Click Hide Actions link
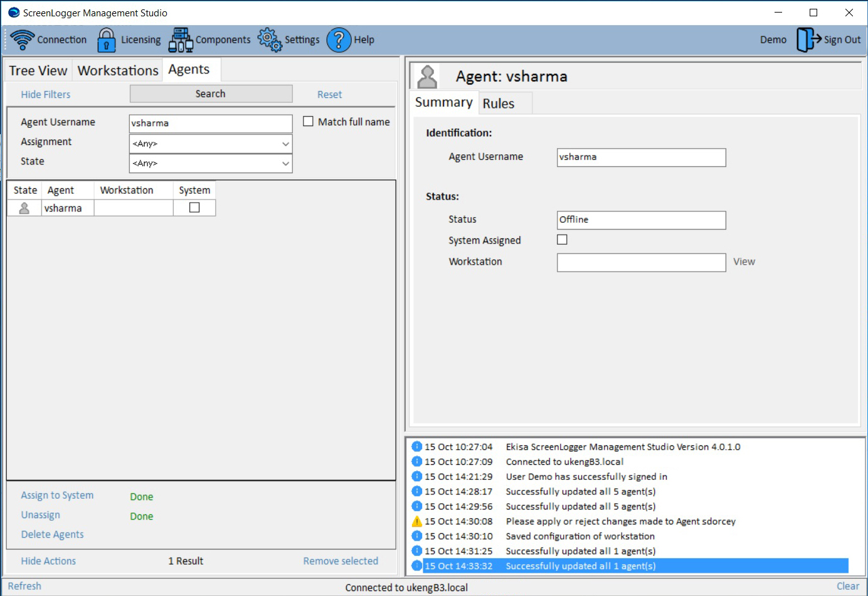The width and height of the screenshot is (868, 596). [x=48, y=561]
